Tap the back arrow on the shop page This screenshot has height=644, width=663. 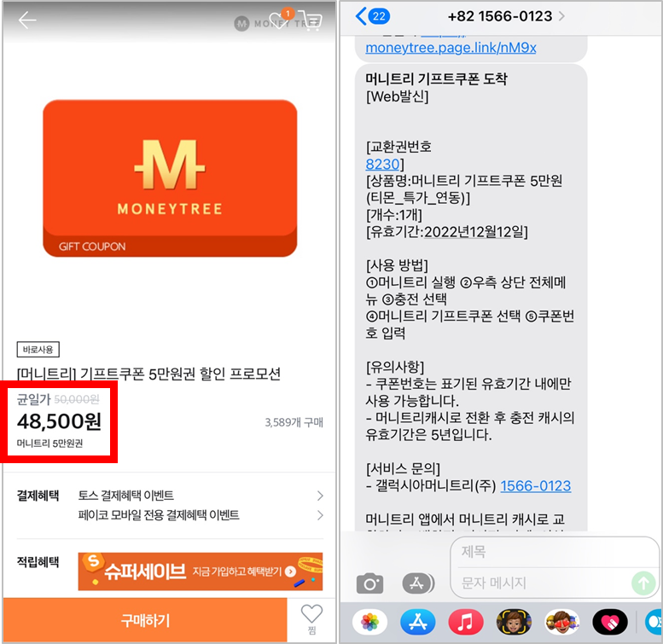(x=27, y=20)
